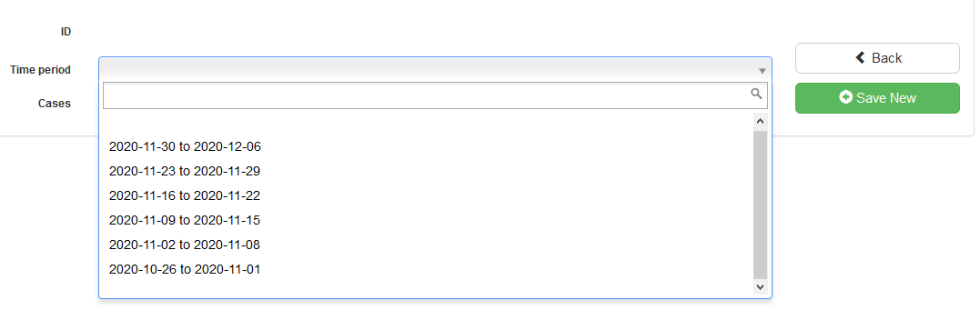Screen dimensions: 980x330
Task: Click the plus circle icon on Save New
Action: point(845,97)
